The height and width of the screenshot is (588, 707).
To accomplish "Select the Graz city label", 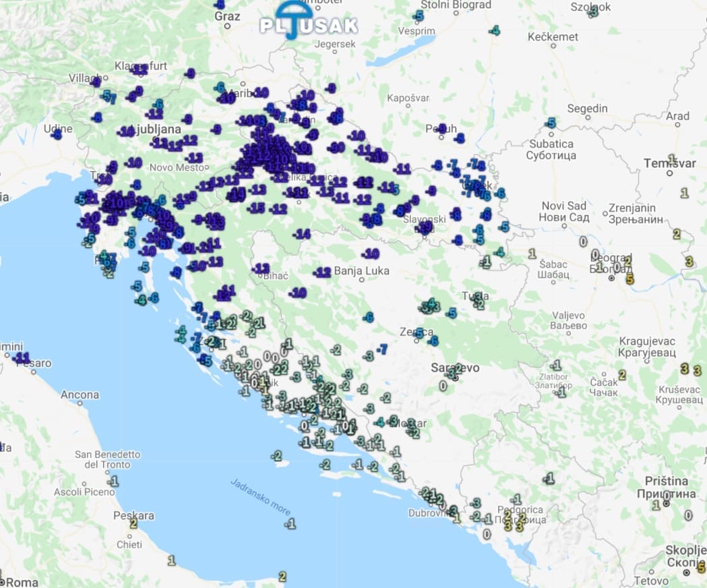I will [227, 16].
